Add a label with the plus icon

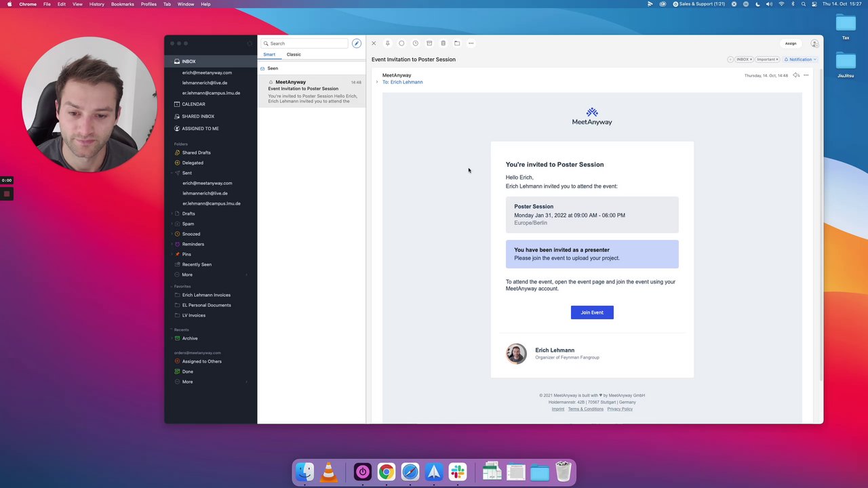coord(730,60)
